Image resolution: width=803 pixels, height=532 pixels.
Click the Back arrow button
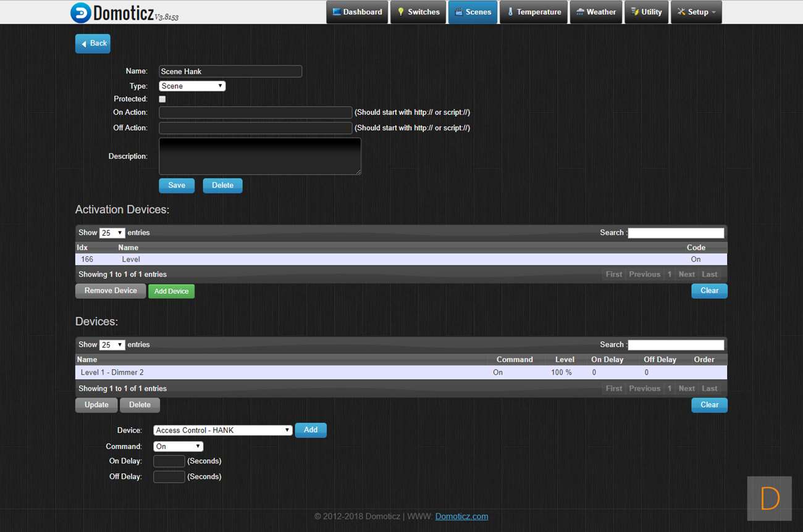pos(93,43)
